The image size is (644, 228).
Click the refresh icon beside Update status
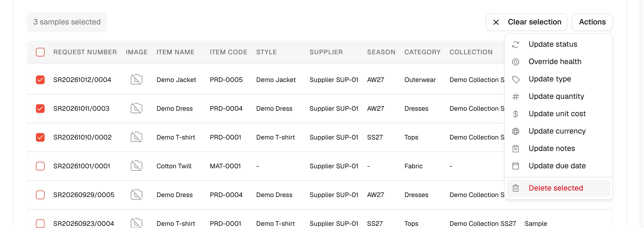(516, 44)
